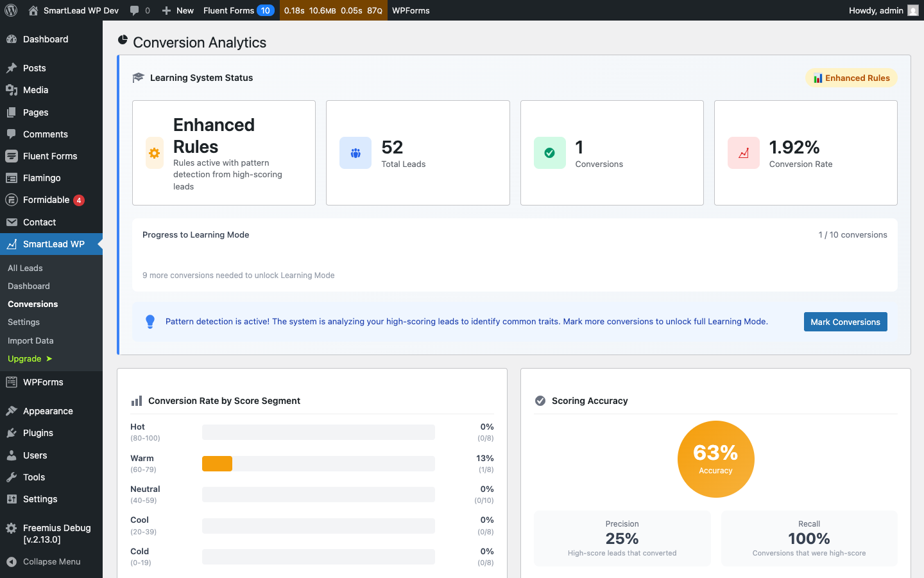Click the chart icon on the Conversion Rate card

[x=743, y=153]
